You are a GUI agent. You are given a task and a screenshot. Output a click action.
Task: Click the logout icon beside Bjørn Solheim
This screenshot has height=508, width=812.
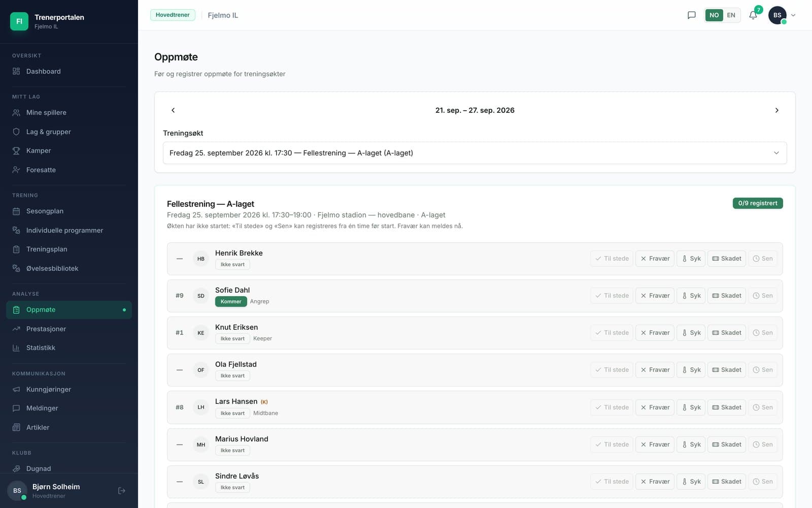coord(122,491)
